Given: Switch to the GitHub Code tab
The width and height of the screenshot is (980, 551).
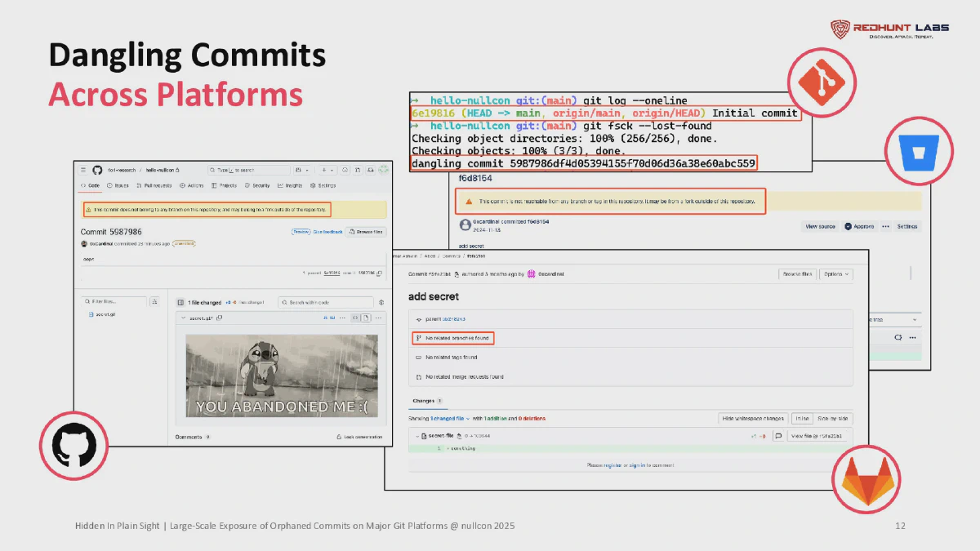Looking at the screenshot, I should pos(91,185).
